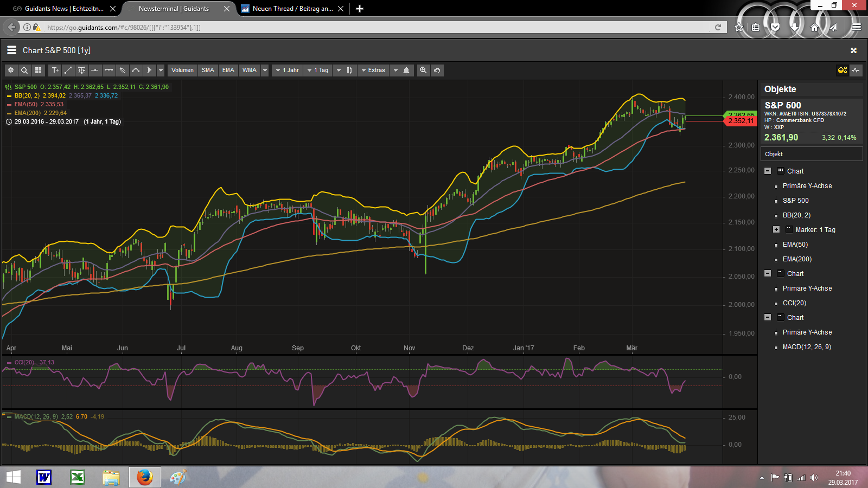
Task: Click the magnifier search icon in chart toolbar
Action: pyautogui.click(x=24, y=70)
